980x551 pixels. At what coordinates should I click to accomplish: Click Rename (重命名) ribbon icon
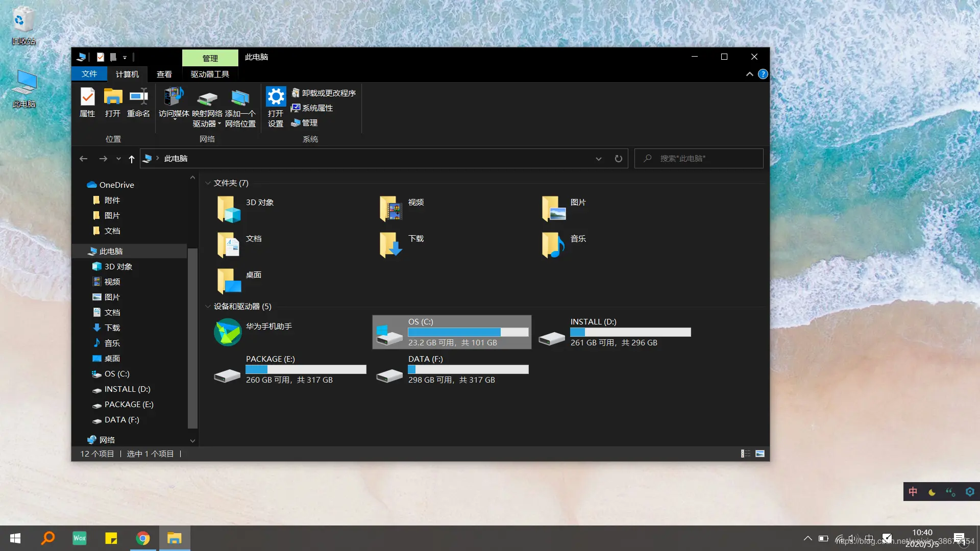click(138, 97)
